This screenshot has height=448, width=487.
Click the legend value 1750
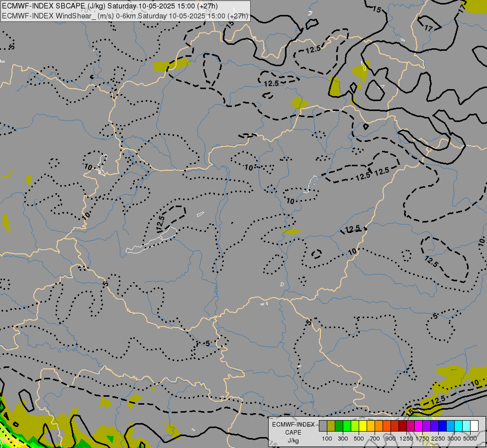(422, 439)
